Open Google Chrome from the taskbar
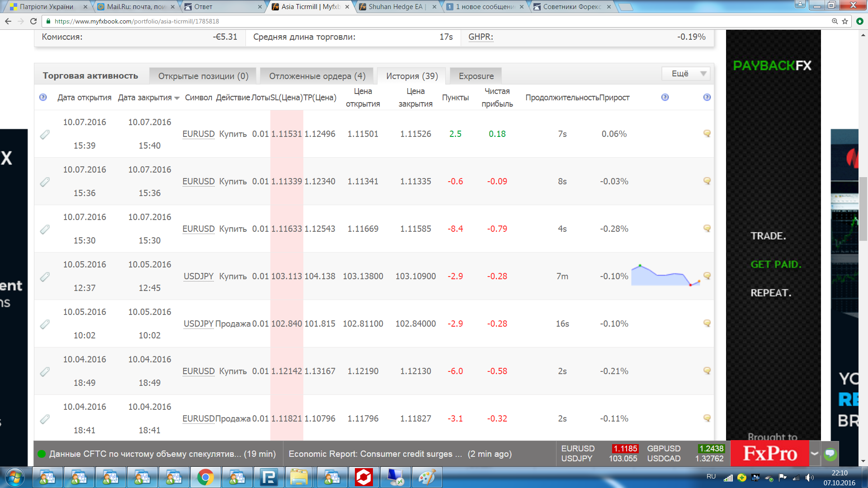868x488 pixels. pos(205,477)
